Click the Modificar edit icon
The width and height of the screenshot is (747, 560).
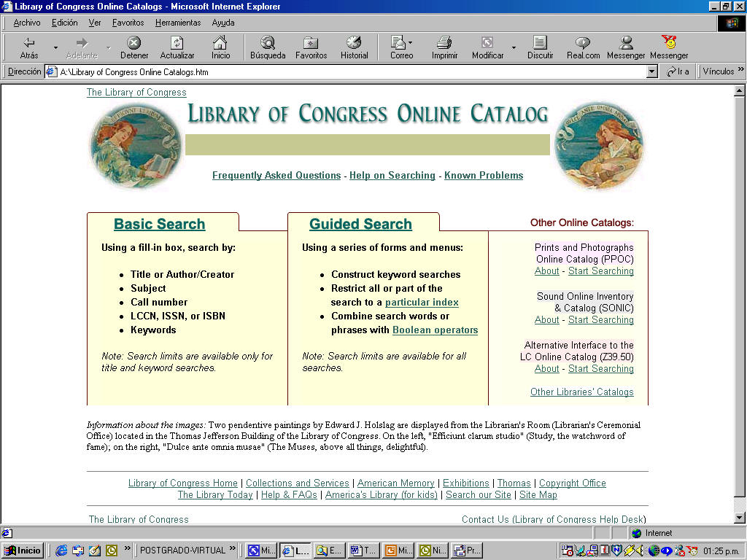(487, 47)
